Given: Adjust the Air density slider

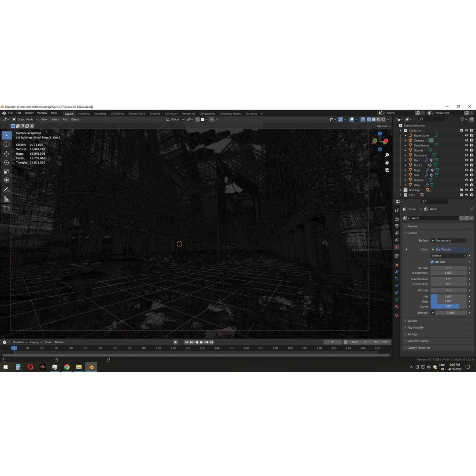Looking at the screenshot, I should (449, 297).
